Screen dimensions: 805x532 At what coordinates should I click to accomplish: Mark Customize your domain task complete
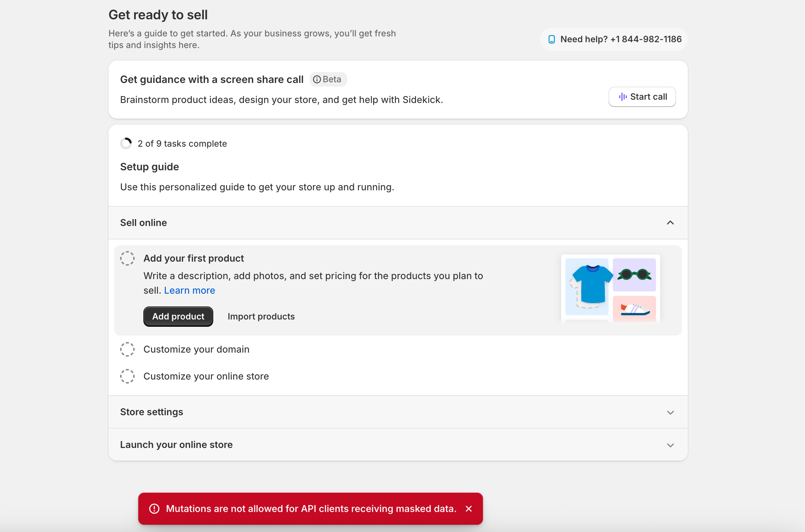127,349
